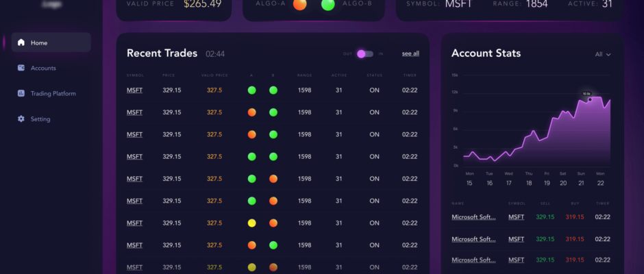Toggle the OUT/IN switch in Recent Trades
This screenshot has height=274, width=644.
click(x=364, y=53)
